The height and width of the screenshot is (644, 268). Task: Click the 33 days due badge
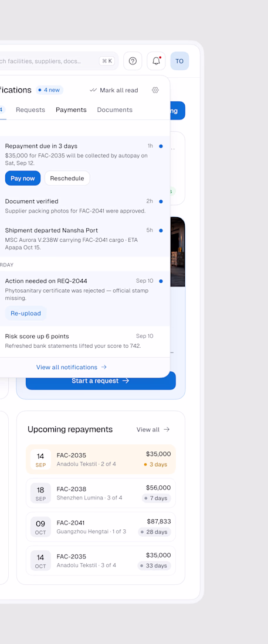pyautogui.click(x=154, y=566)
